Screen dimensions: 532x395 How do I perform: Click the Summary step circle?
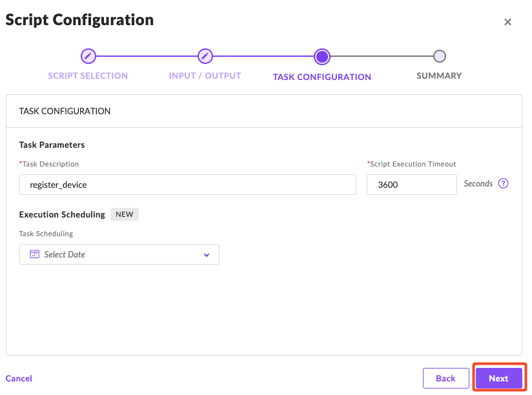(x=439, y=56)
